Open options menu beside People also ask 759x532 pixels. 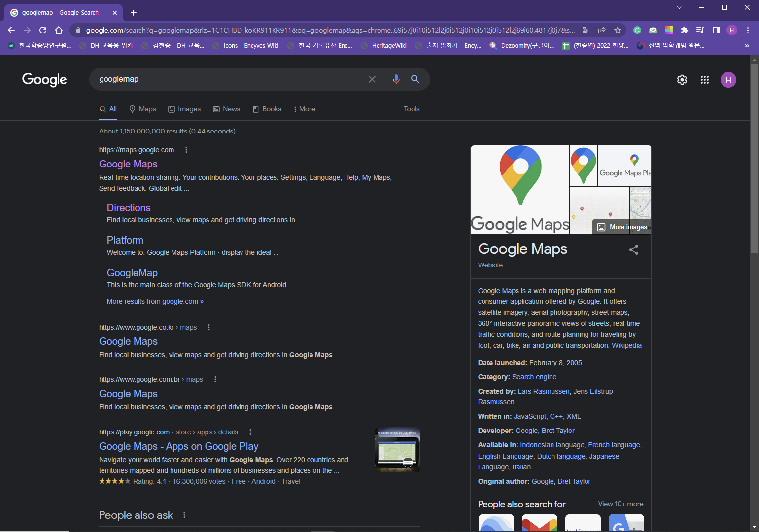pos(184,515)
